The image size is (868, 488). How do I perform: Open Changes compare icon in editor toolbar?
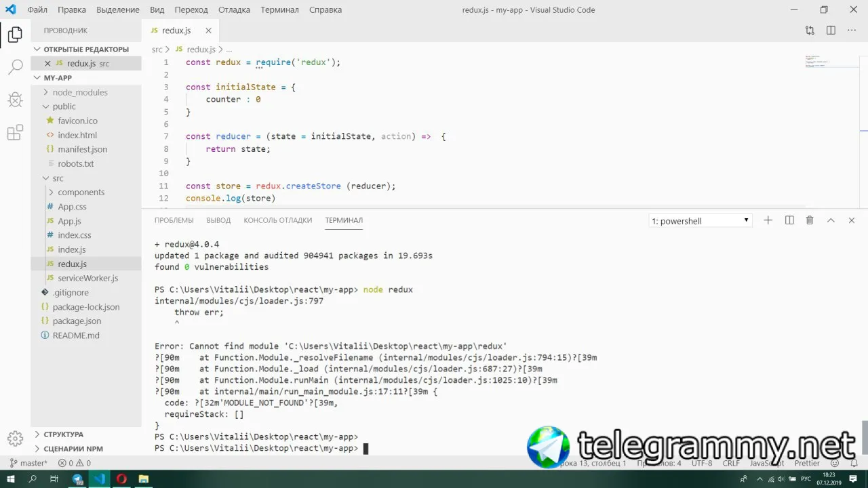[810, 30]
